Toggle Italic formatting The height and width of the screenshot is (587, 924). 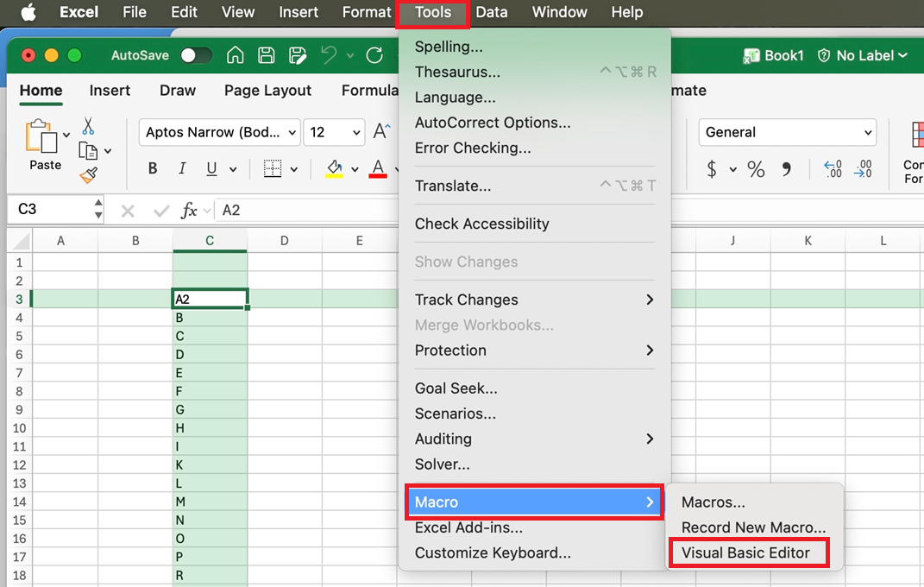tap(182, 168)
